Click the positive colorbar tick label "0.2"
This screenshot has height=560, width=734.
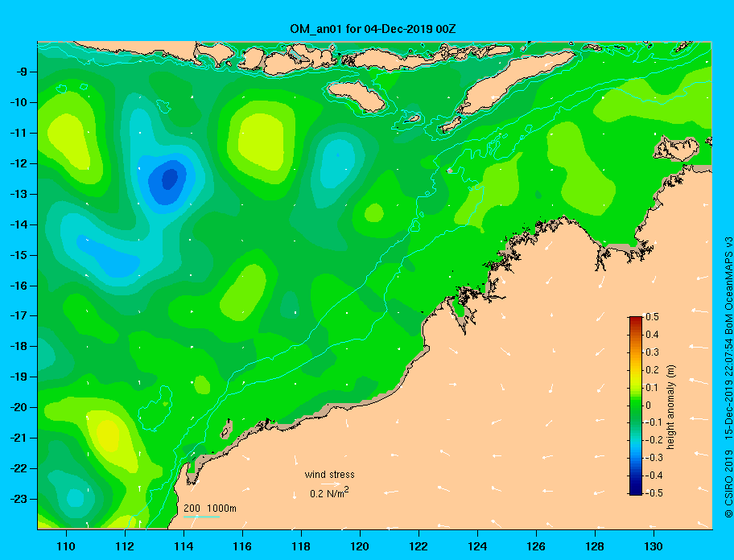click(x=652, y=370)
